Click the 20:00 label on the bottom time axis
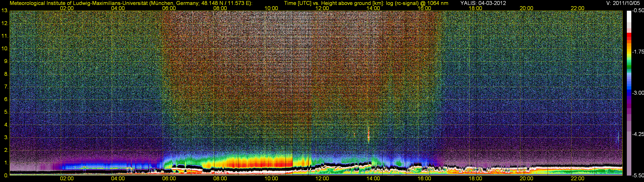 click(x=526, y=179)
